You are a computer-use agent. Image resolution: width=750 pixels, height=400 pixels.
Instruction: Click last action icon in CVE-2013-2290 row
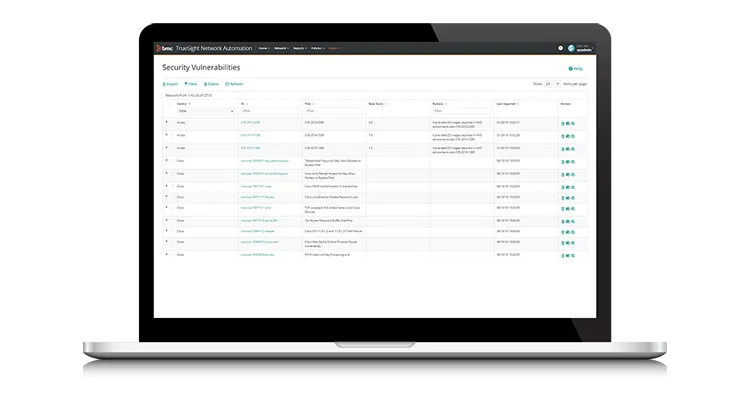pyautogui.click(x=573, y=123)
